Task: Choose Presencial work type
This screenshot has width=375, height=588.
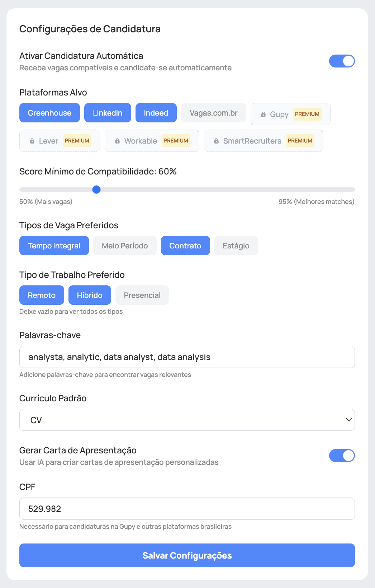Action: coord(142,295)
